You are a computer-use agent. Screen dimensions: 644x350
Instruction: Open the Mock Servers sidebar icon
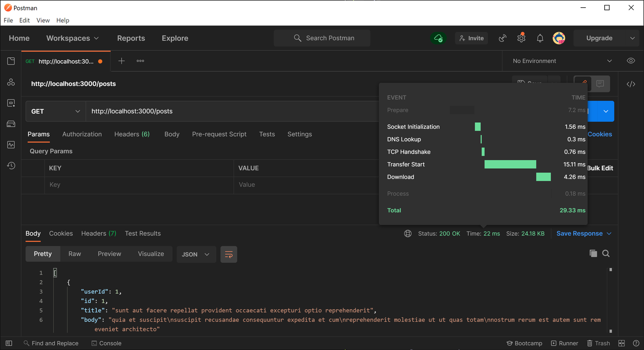pos(11,124)
